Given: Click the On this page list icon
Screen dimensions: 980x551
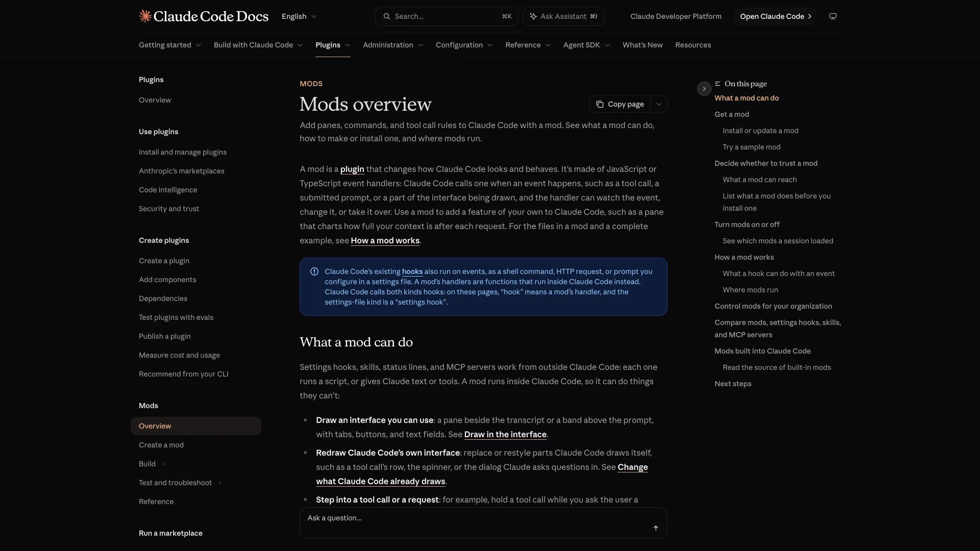Looking at the screenshot, I should pos(718,84).
